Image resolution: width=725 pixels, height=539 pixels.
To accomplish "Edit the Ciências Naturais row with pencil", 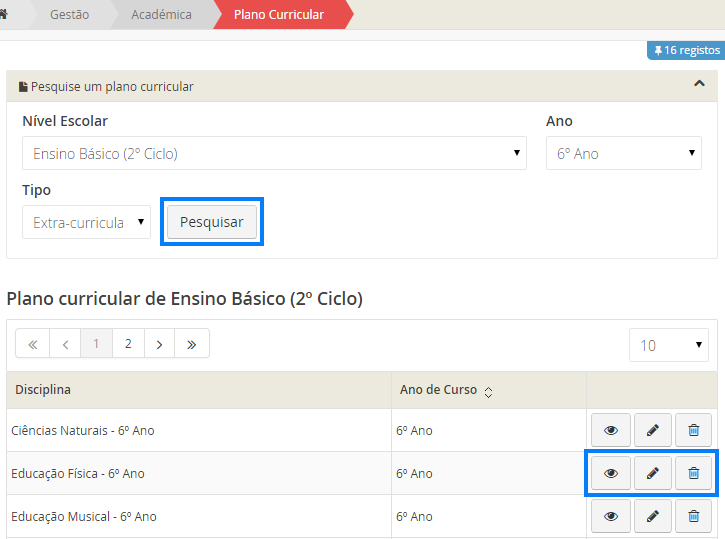I will [x=652, y=430].
